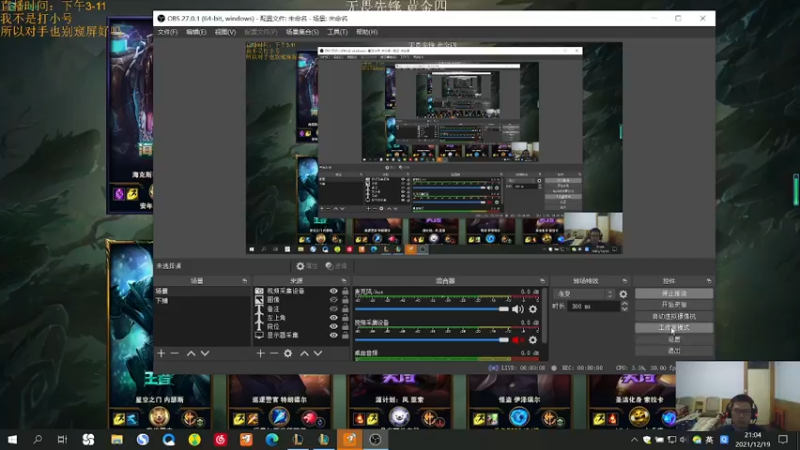Open 帮助(H) menu
The height and width of the screenshot is (450, 800).
click(x=367, y=32)
